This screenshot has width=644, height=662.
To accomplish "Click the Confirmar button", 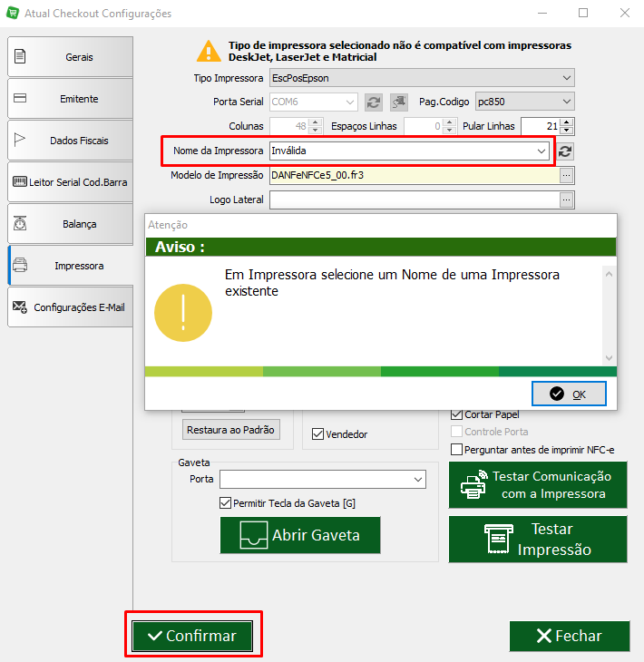I will tap(192, 636).
